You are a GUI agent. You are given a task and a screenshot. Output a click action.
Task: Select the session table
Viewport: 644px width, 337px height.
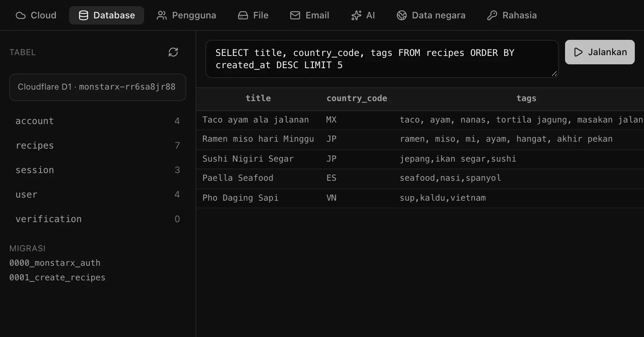[98, 170]
